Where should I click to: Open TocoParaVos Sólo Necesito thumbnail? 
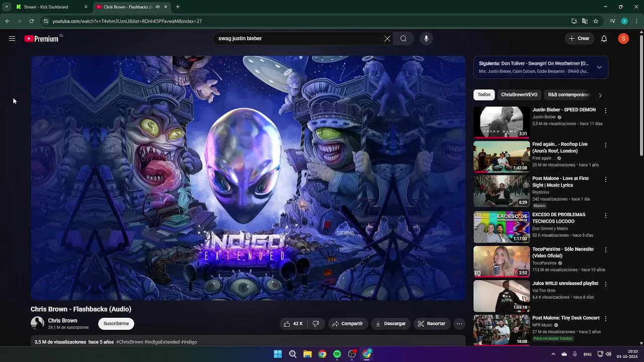[501, 261]
